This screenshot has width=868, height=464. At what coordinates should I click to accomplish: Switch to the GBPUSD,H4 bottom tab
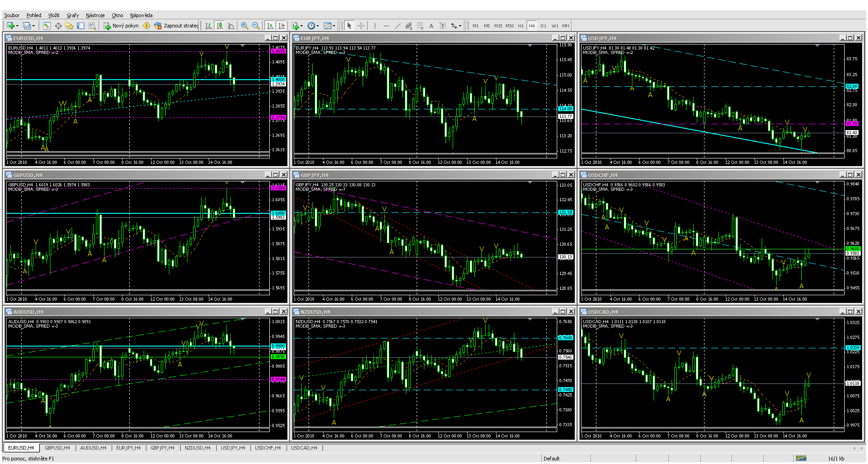(57, 448)
